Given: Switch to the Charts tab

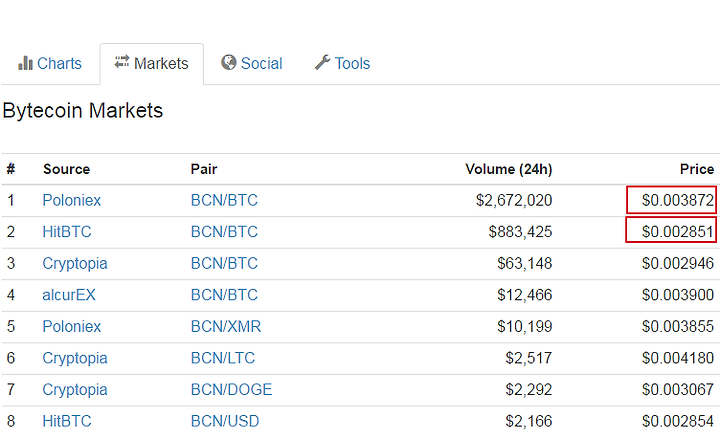Looking at the screenshot, I should pyautogui.click(x=50, y=63).
